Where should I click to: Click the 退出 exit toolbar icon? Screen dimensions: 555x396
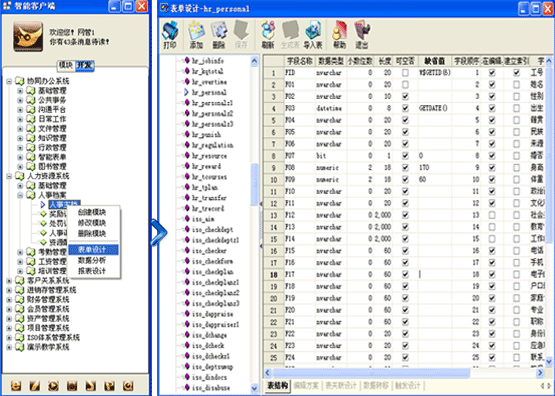[361, 35]
